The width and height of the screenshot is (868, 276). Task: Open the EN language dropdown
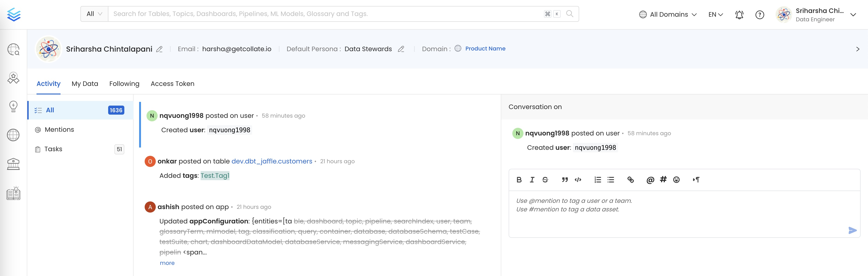[715, 15]
